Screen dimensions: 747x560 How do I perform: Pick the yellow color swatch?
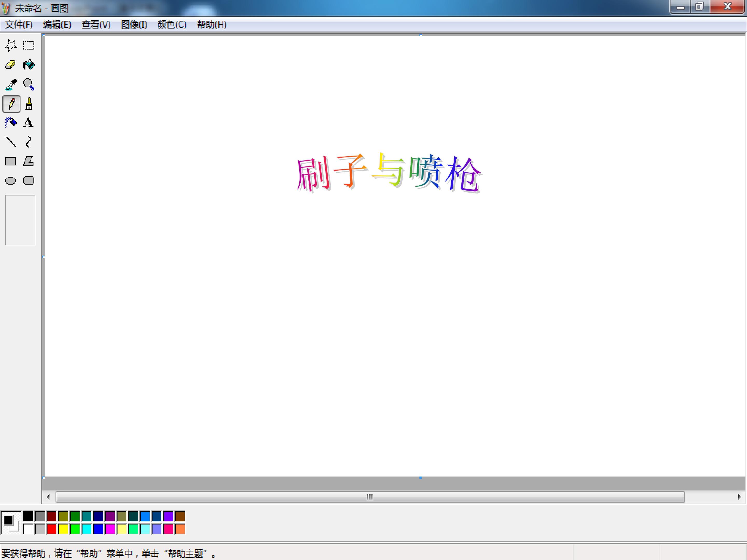tap(63, 529)
